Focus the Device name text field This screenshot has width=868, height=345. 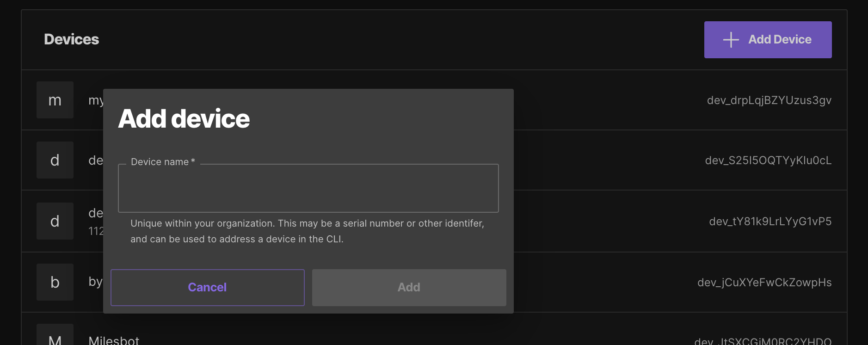308,189
